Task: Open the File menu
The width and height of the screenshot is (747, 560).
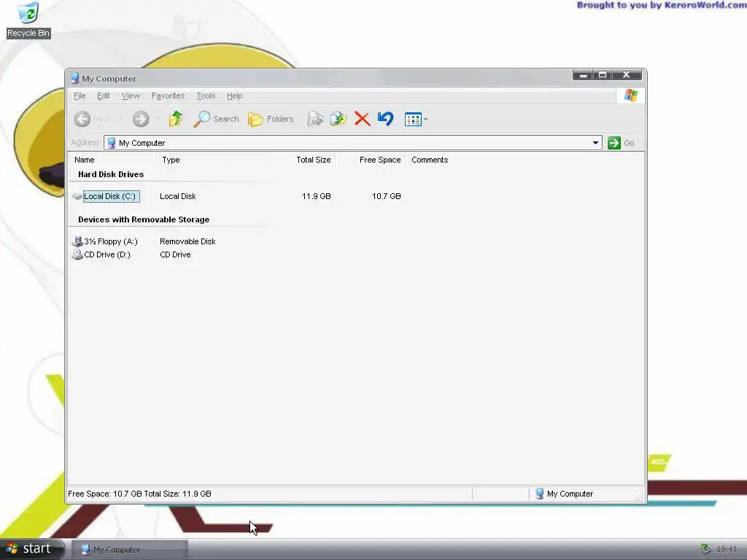Action: coord(80,96)
